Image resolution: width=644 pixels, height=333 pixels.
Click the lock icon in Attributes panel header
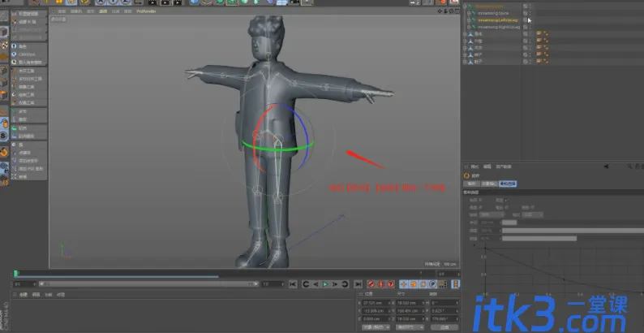click(637, 166)
